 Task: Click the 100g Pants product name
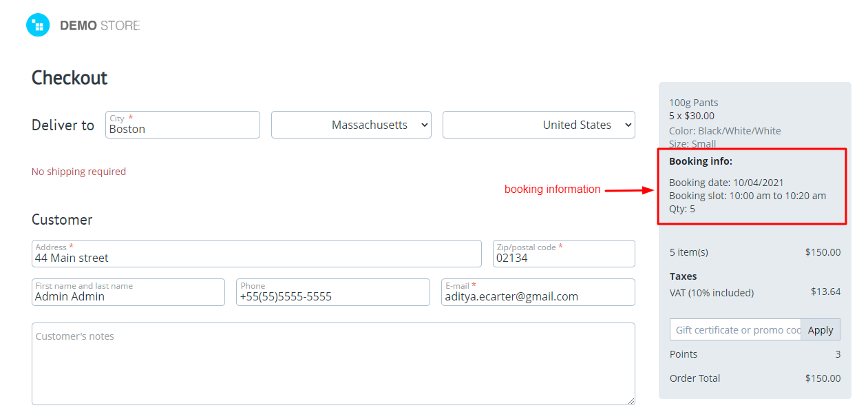point(693,103)
